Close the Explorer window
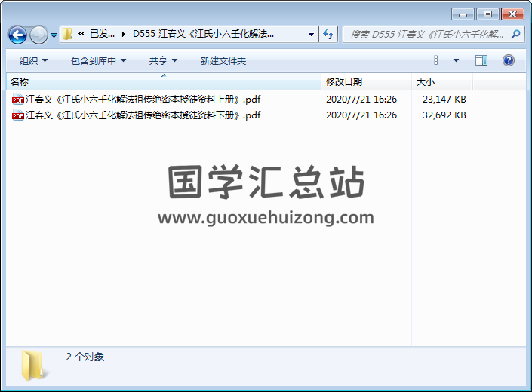This screenshot has height=392, width=532. (512, 14)
